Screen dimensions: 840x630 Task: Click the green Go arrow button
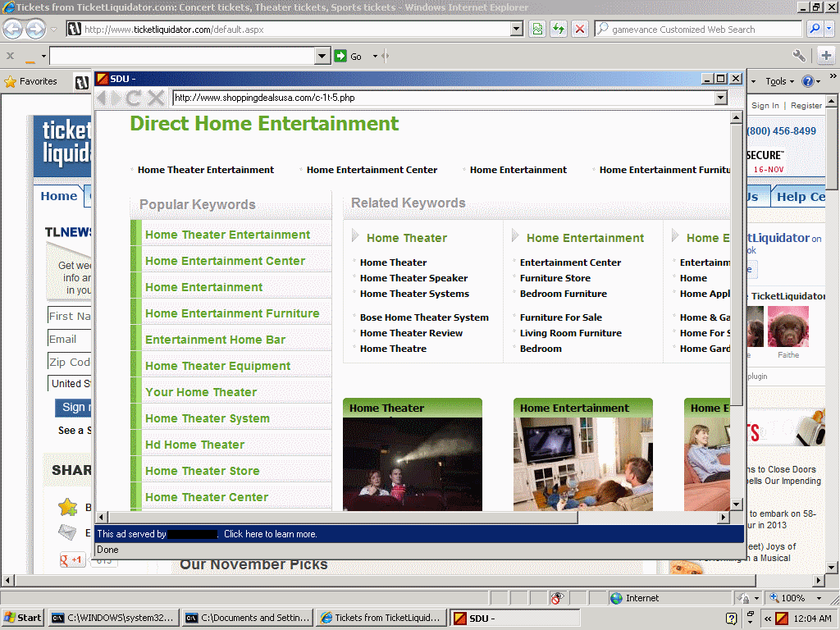pos(340,56)
